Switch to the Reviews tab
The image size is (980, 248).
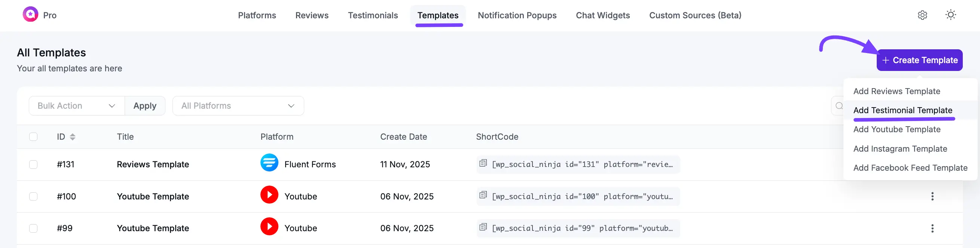[312, 15]
